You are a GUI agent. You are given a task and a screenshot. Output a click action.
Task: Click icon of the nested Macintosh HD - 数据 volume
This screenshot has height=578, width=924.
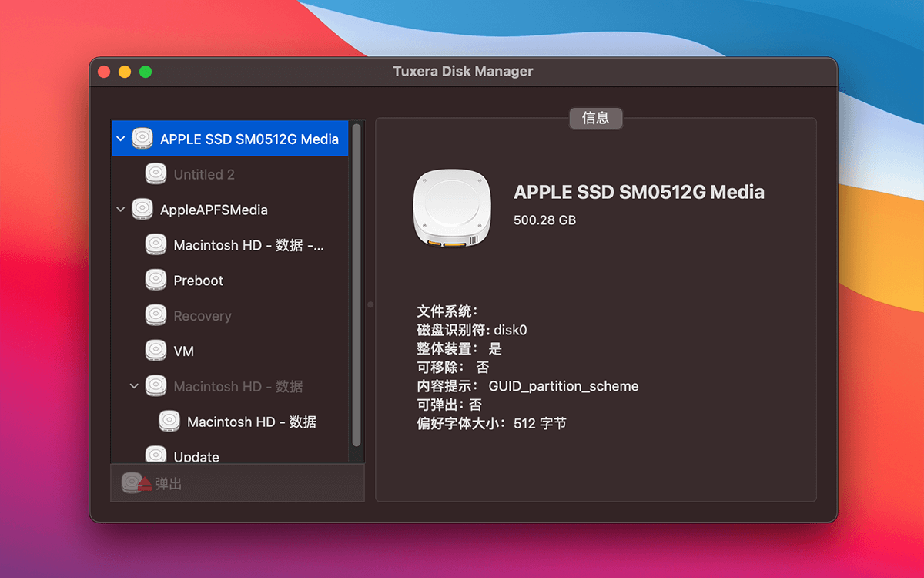pyautogui.click(x=169, y=422)
